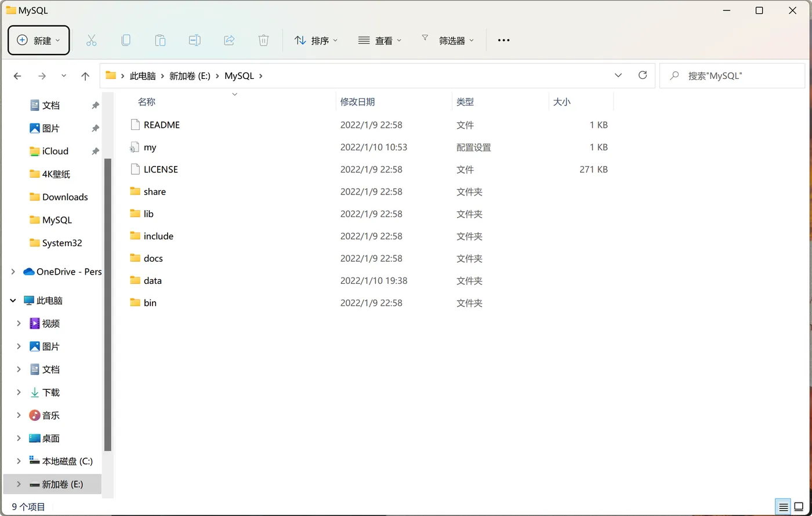
Task: Click the Delete trash icon
Action: (x=263, y=40)
